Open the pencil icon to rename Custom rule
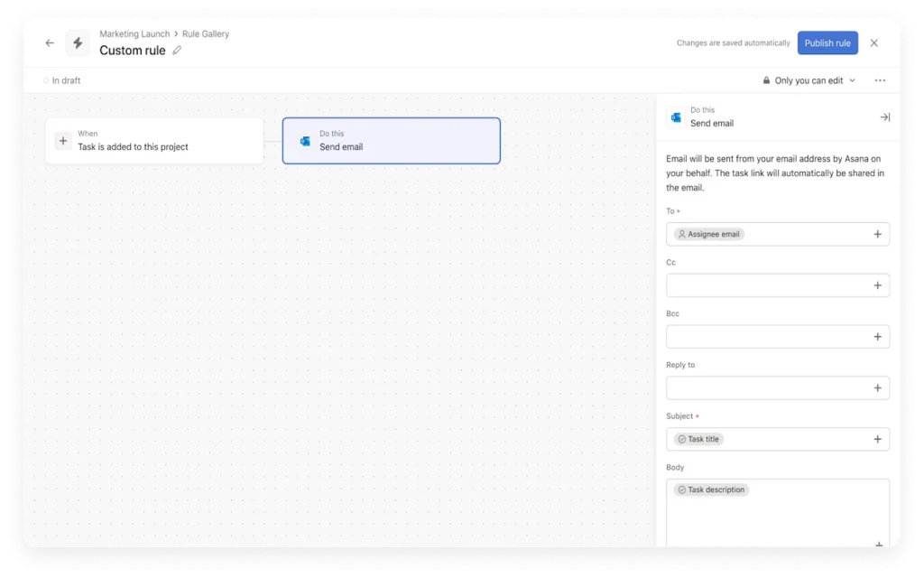 coord(175,51)
